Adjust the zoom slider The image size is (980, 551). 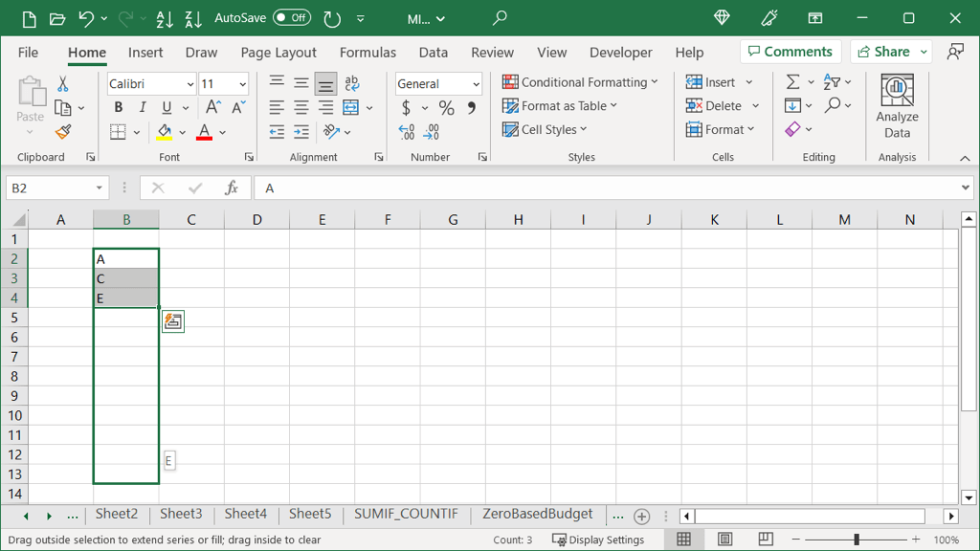(x=857, y=540)
